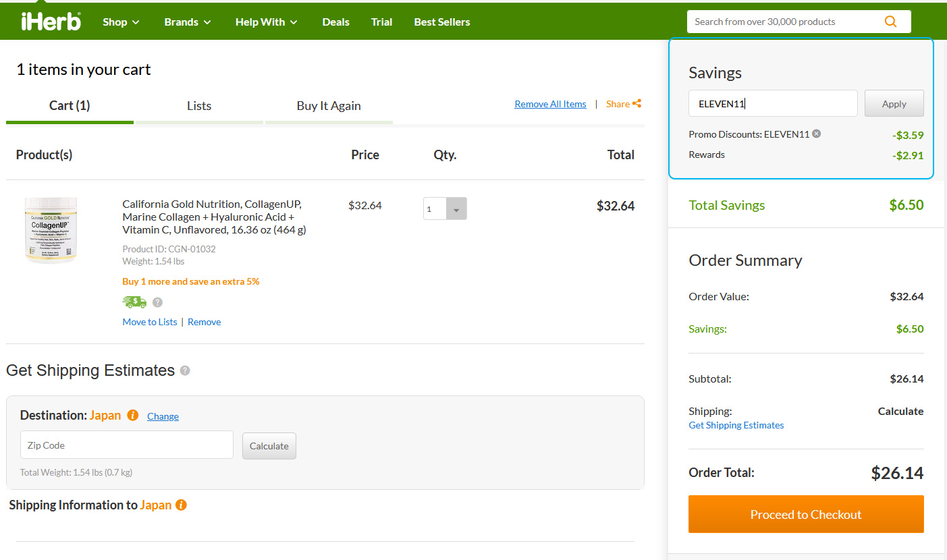Click Product ID CGN-01032 text
Image resolution: width=947 pixels, height=560 pixels.
[x=169, y=249]
